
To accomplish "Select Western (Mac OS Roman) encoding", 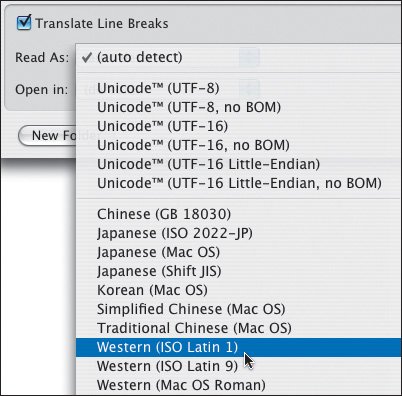I will click(238, 385).
